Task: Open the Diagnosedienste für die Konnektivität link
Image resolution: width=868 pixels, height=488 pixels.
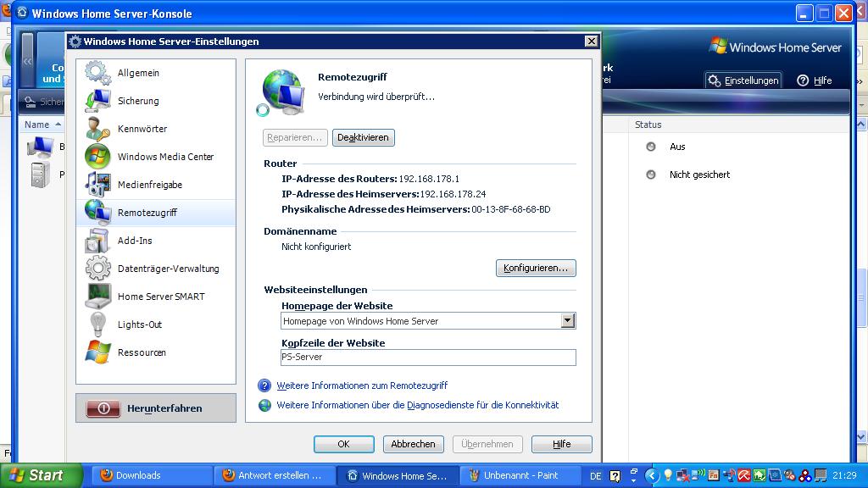Action: [x=417, y=405]
